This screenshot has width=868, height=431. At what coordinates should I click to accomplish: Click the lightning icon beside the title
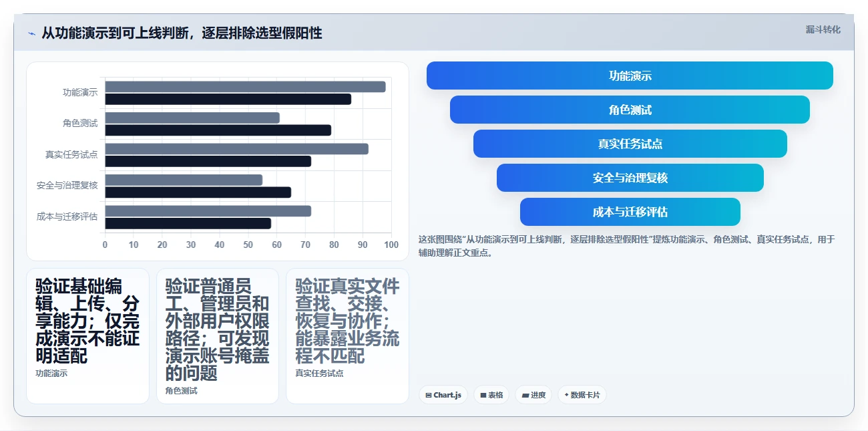pos(31,33)
